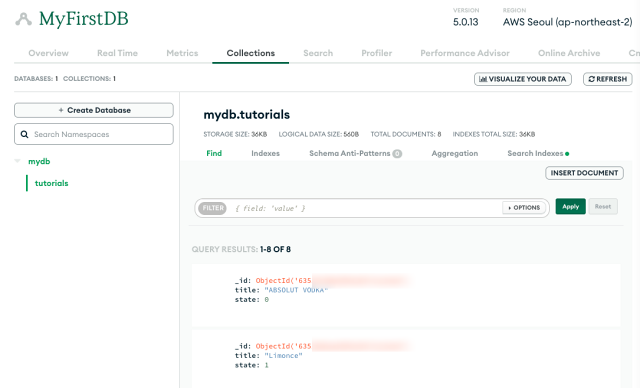Open the Aggregation sub-tab
Viewport: 640px width, 388px height.
455,153
